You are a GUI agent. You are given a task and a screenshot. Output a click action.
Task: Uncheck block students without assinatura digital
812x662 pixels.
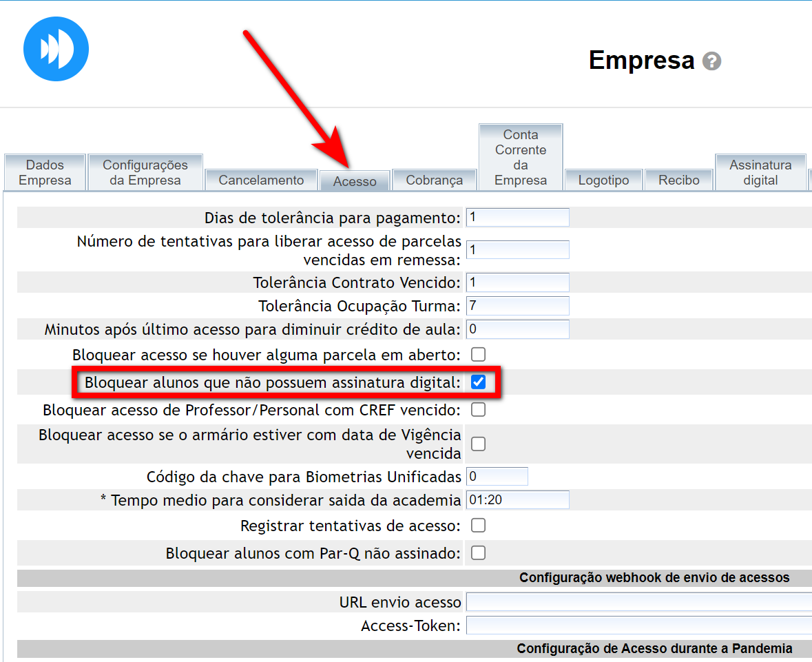click(x=478, y=382)
